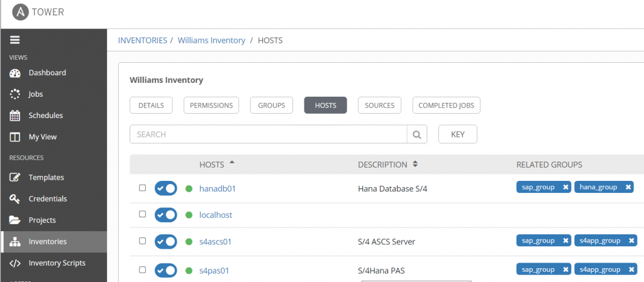The width and height of the screenshot is (644, 282).
Task: Switch to the DETAILS tab
Action: coord(151,106)
